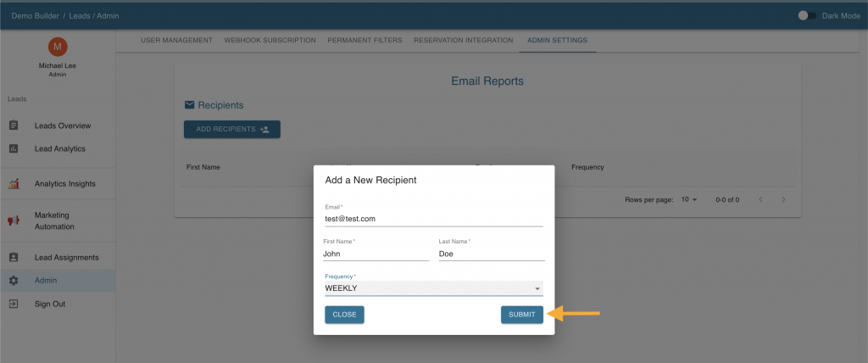Click the Marketing Automation megaphone icon
Viewport: 868px width, 363px height.
pyautogui.click(x=14, y=221)
